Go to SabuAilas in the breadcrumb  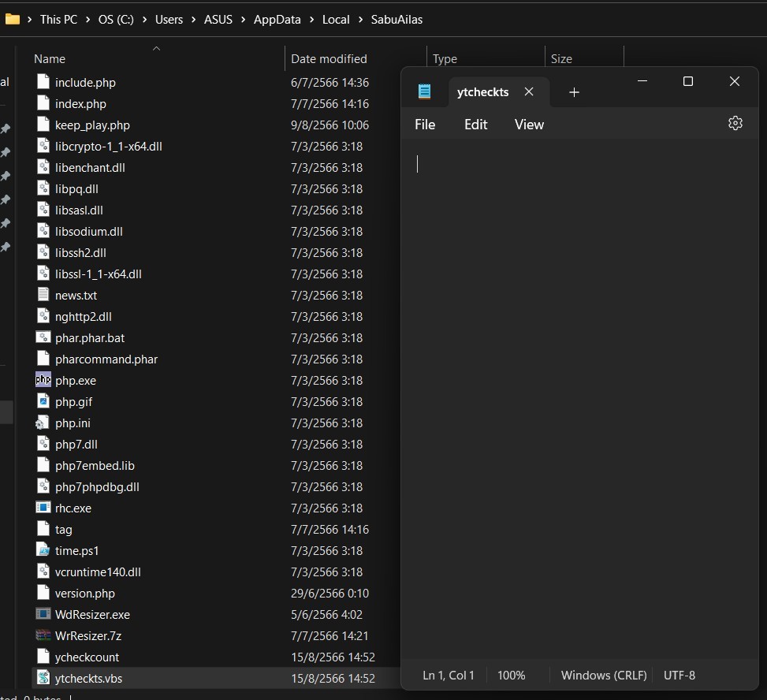(397, 20)
